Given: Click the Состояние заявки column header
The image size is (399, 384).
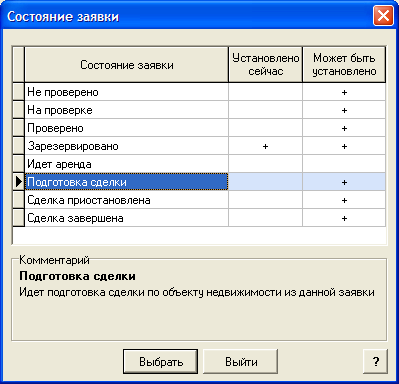Looking at the screenshot, I should 126,65.
